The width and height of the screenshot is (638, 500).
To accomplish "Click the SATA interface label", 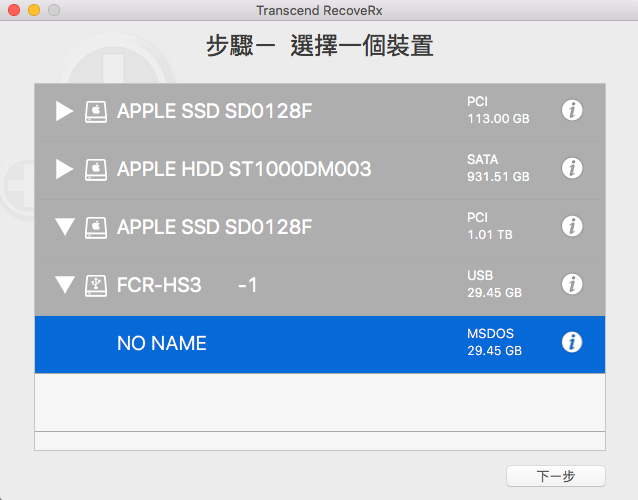I will coord(483,159).
